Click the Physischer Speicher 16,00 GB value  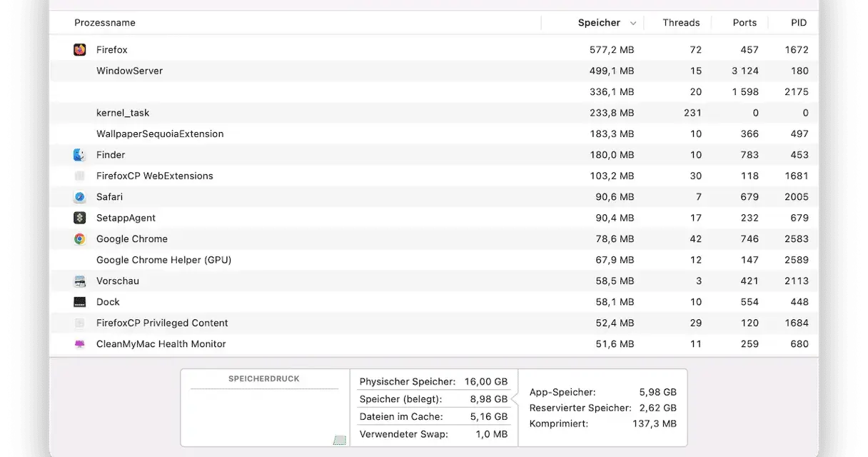[486, 382]
